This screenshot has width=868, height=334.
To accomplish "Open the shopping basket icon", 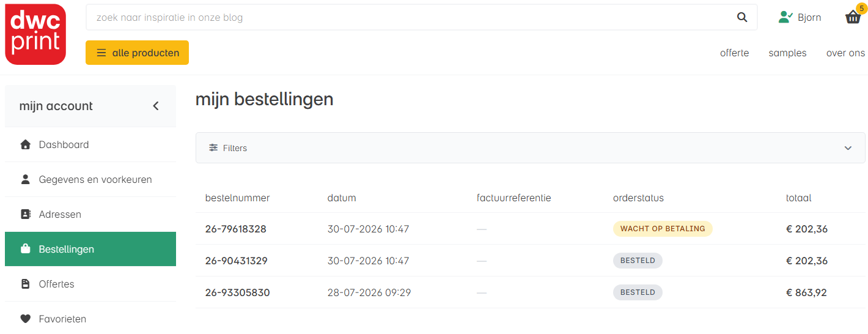I will coord(853,17).
